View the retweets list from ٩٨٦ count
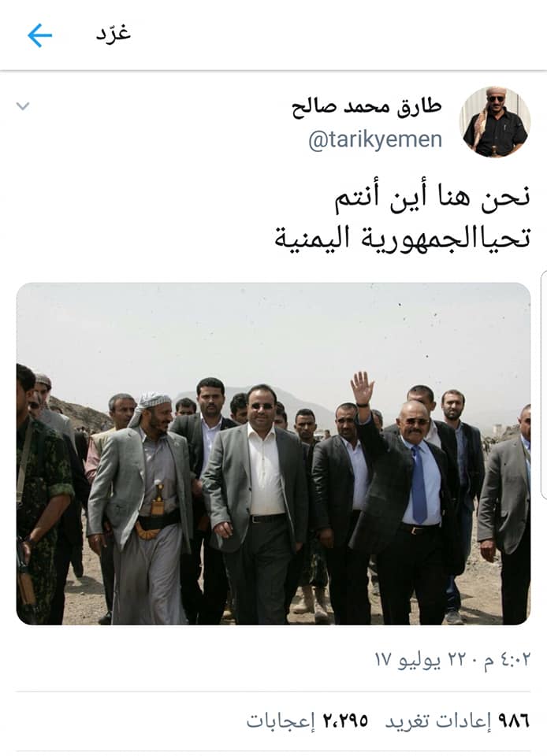547x756 pixels. [x=513, y=721]
